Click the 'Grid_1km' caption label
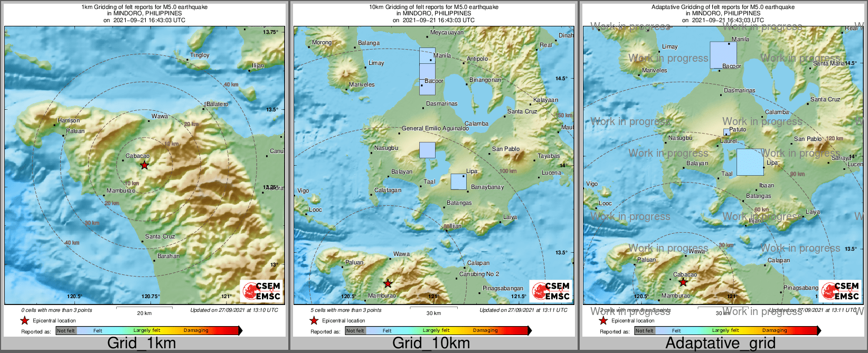The width and height of the screenshot is (868, 353). click(x=141, y=343)
